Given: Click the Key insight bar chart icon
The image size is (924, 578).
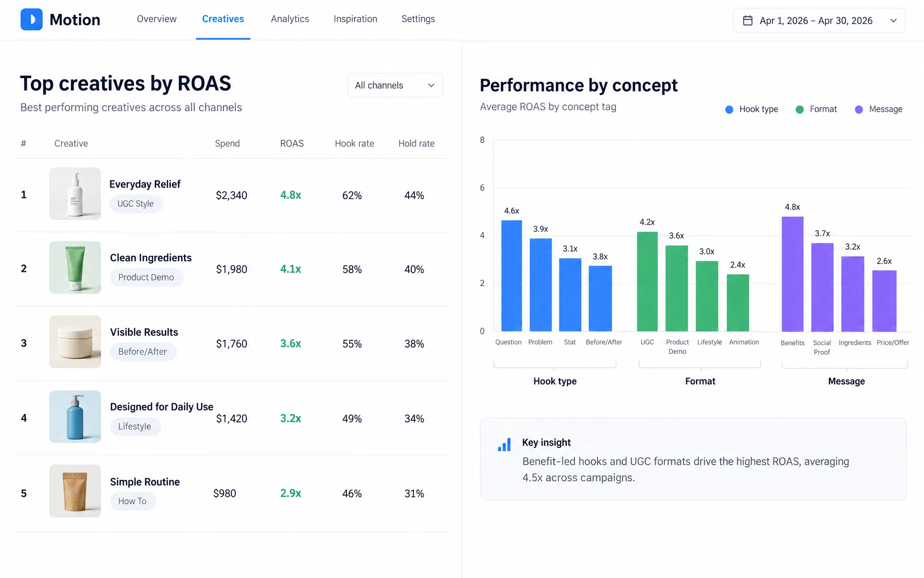Looking at the screenshot, I should tap(505, 444).
